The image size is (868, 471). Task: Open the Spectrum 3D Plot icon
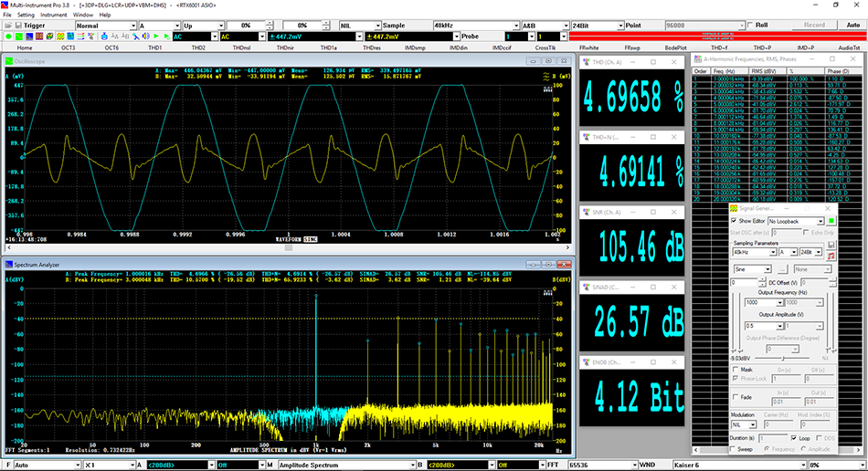(x=50, y=37)
